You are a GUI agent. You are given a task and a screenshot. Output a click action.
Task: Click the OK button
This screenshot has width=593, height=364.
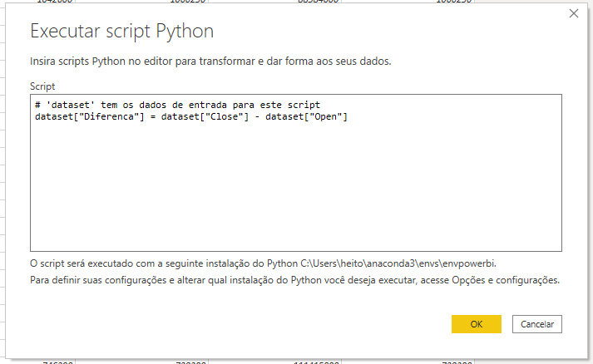[x=476, y=324]
